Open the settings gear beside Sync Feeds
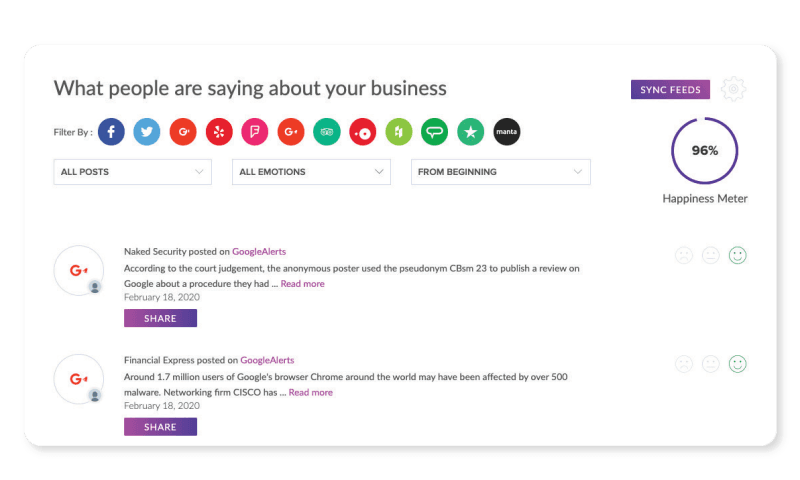This screenshot has width=800, height=480. [x=734, y=89]
